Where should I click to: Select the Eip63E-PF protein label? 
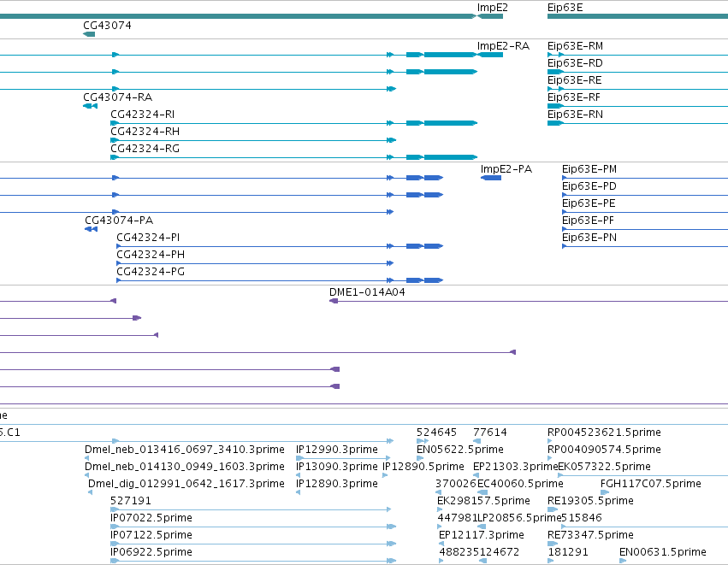(588, 221)
